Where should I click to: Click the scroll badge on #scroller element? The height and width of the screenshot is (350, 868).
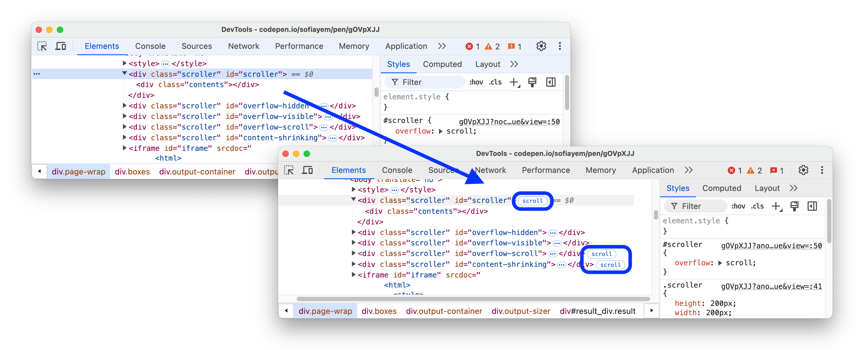tap(532, 200)
